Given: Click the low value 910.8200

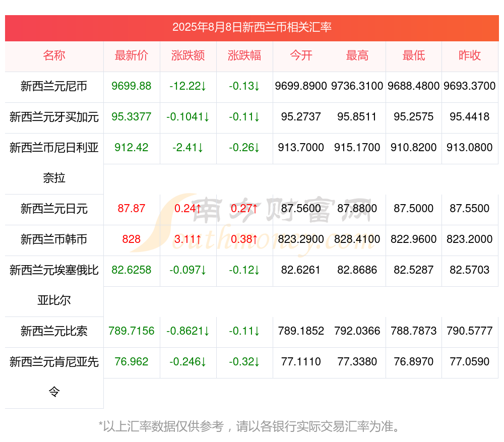Looking at the screenshot, I should tap(413, 147).
